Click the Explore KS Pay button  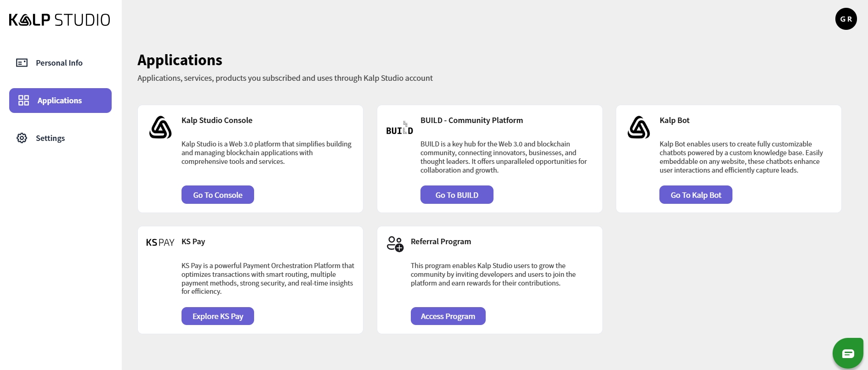218,316
